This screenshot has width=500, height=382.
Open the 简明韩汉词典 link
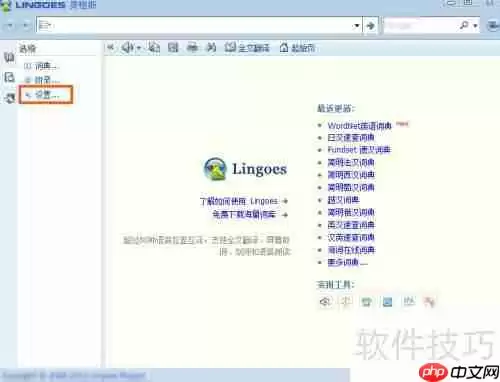(x=351, y=187)
